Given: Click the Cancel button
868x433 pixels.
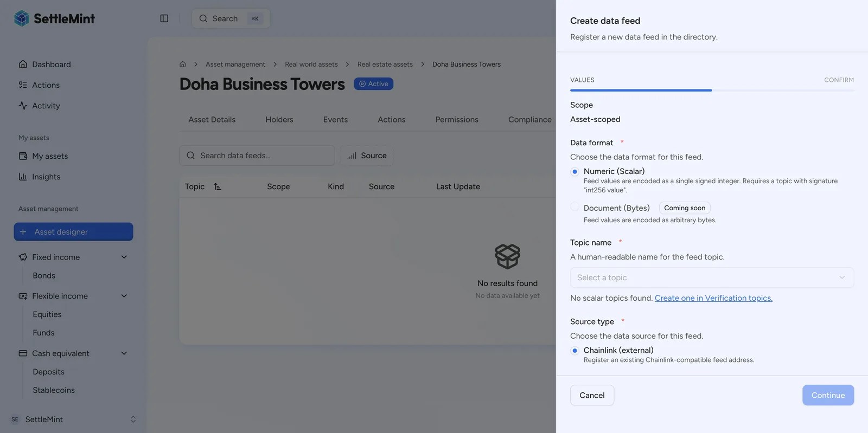Looking at the screenshot, I should pos(592,395).
